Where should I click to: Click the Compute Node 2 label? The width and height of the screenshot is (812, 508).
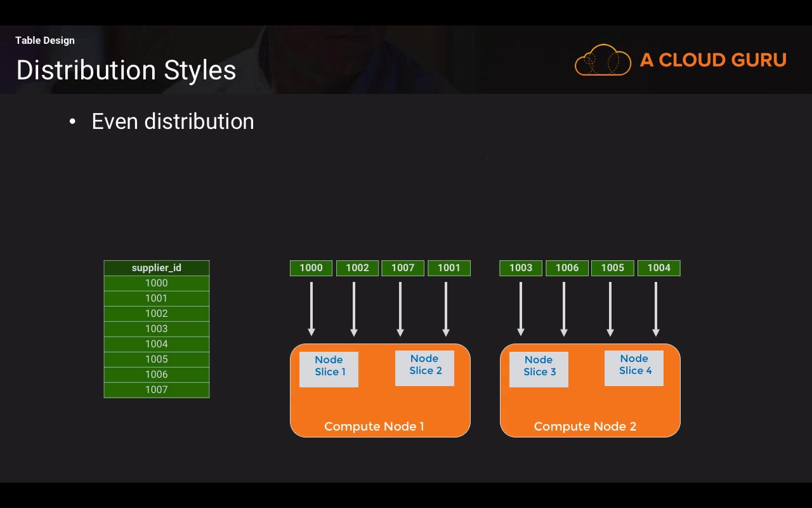tap(585, 427)
